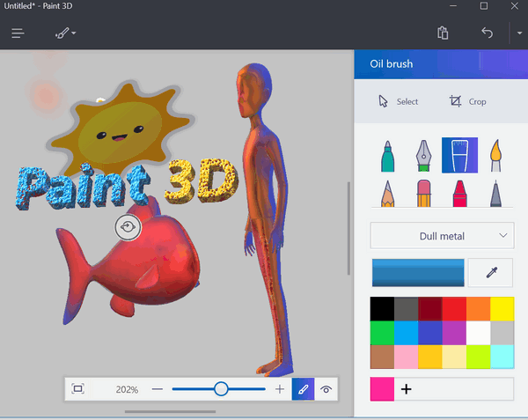Toggle the edit brush mode button
The height and width of the screenshot is (420, 528).
[303, 389]
